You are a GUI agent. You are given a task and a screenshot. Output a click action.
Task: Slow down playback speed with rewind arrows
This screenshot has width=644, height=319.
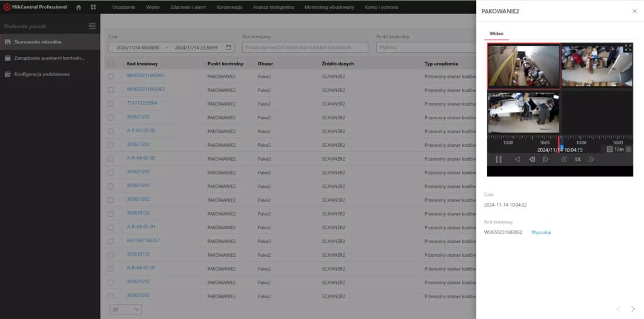tap(563, 159)
